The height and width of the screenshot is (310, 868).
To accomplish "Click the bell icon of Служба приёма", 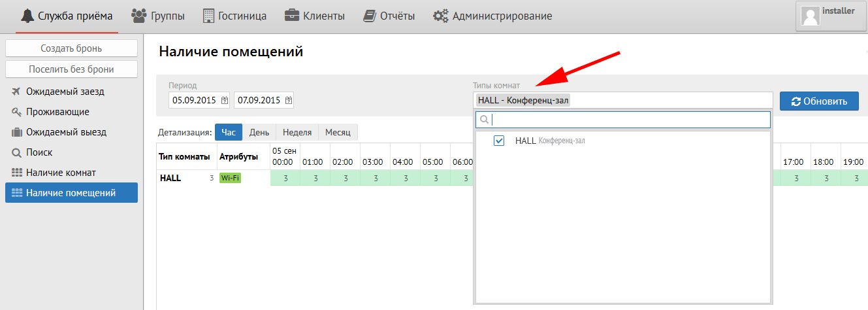I will point(27,16).
